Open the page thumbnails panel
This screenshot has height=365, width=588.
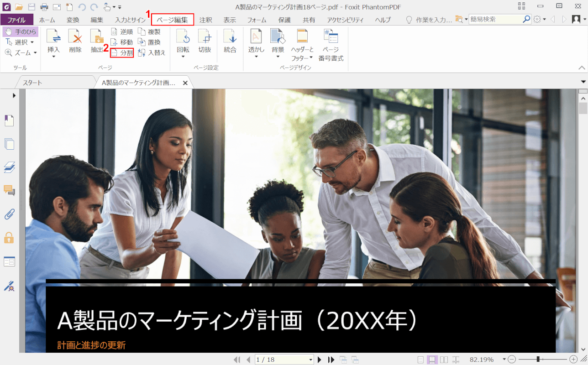(x=9, y=144)
